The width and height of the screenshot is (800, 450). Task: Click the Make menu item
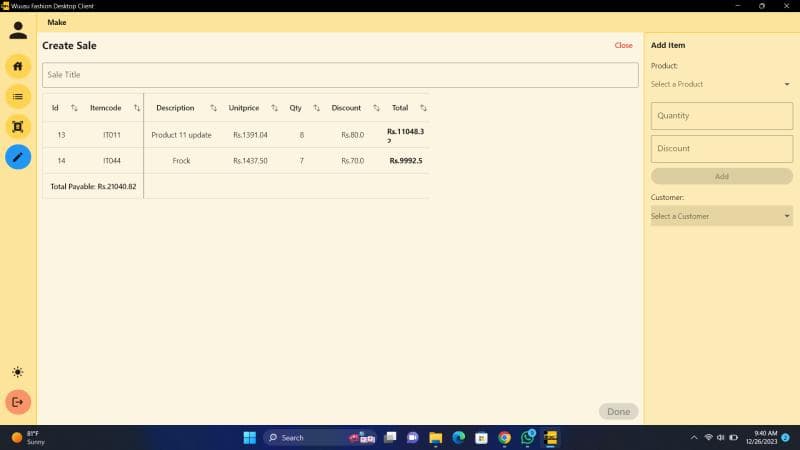tap(57, 22)
